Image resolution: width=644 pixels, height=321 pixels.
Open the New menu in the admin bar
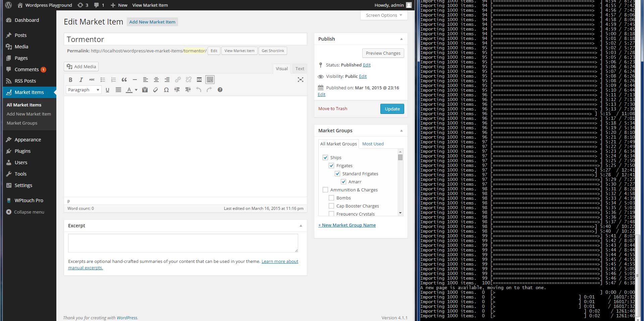(x=119, y=5)
